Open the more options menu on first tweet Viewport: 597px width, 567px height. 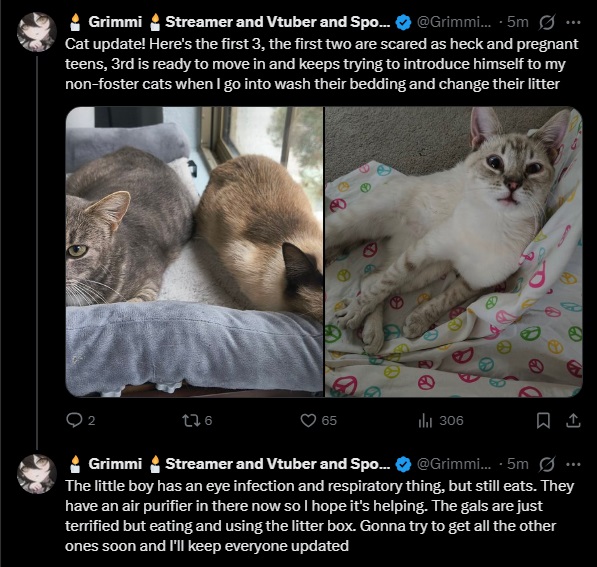(573, 22)
